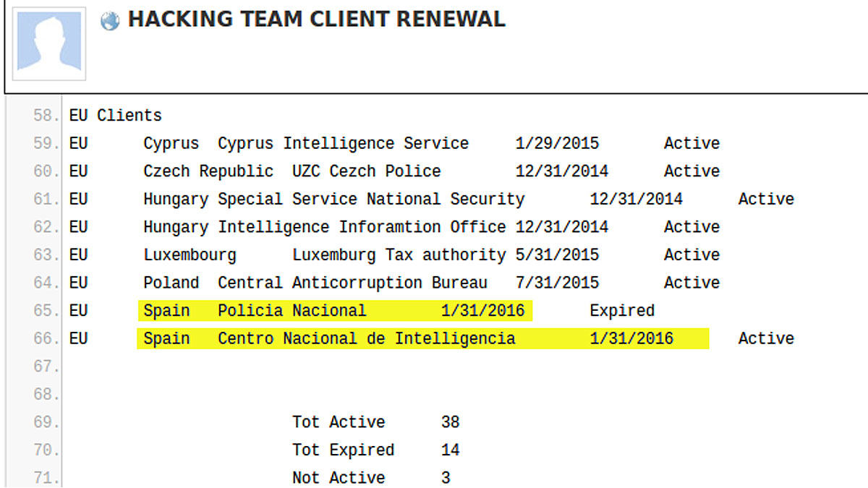The width and height of the screenshot is (868, 488).
Task: Click the highlighted Policia Nacional row
Action: (292, 311)
